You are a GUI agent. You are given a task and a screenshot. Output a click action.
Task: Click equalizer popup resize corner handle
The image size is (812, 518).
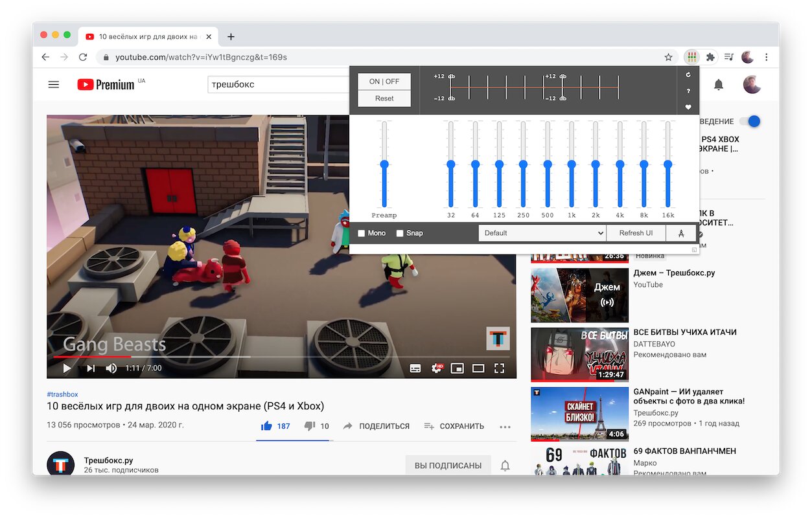pos(694,249)
